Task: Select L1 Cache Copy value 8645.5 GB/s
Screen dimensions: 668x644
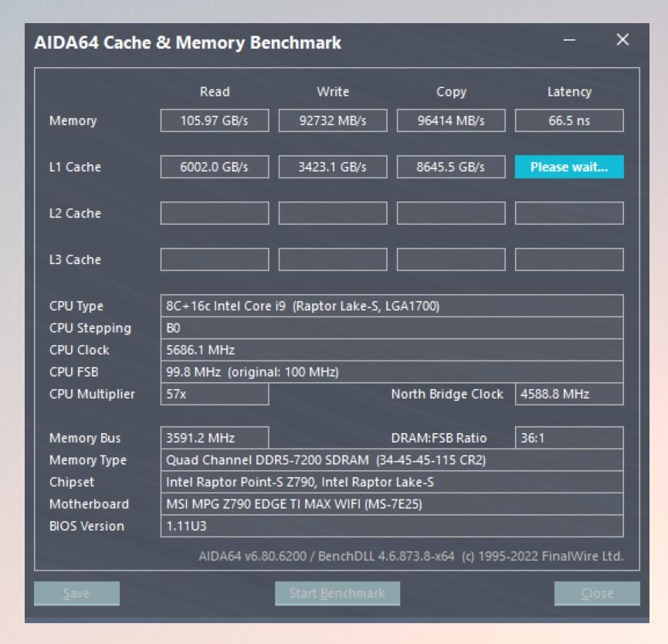Action: [451, 167]
